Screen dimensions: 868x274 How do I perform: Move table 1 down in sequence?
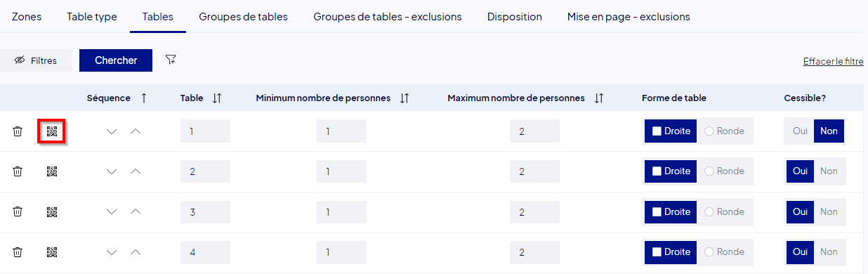coord(111,131)
